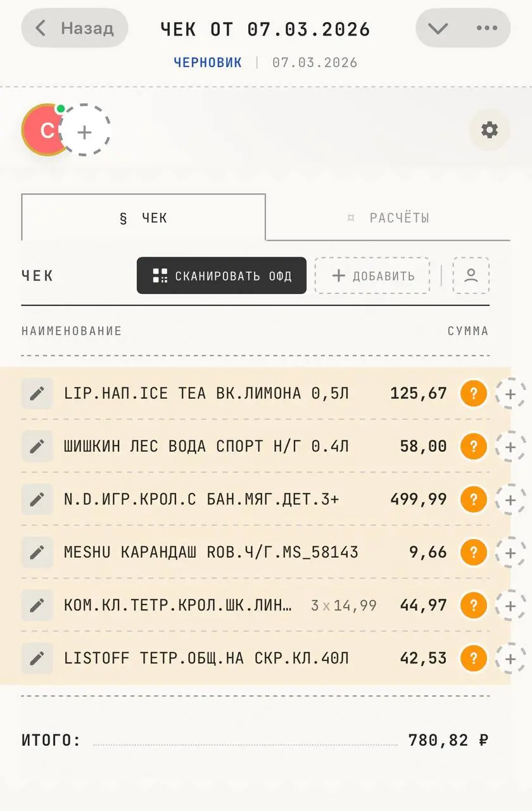Open the three-dots more options menu

click(486, 29)
